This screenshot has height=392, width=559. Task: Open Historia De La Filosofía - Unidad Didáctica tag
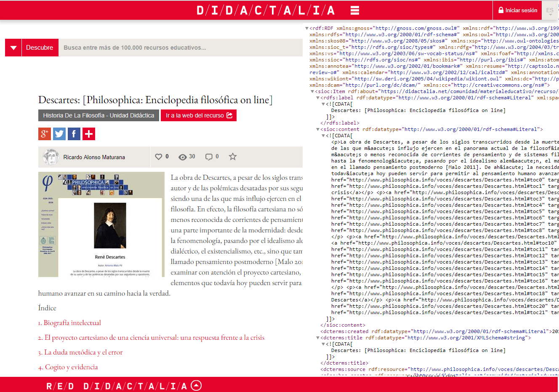[x=98, y=115]
